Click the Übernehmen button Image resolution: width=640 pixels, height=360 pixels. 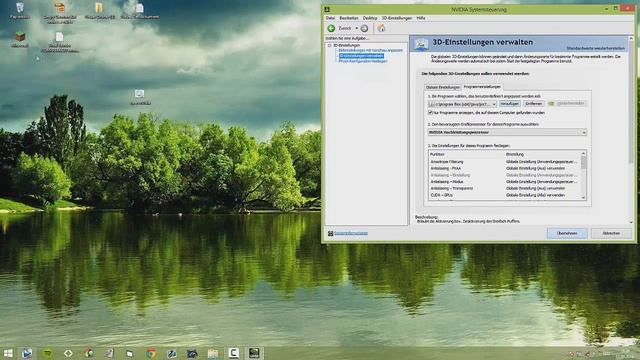point(567,233)
